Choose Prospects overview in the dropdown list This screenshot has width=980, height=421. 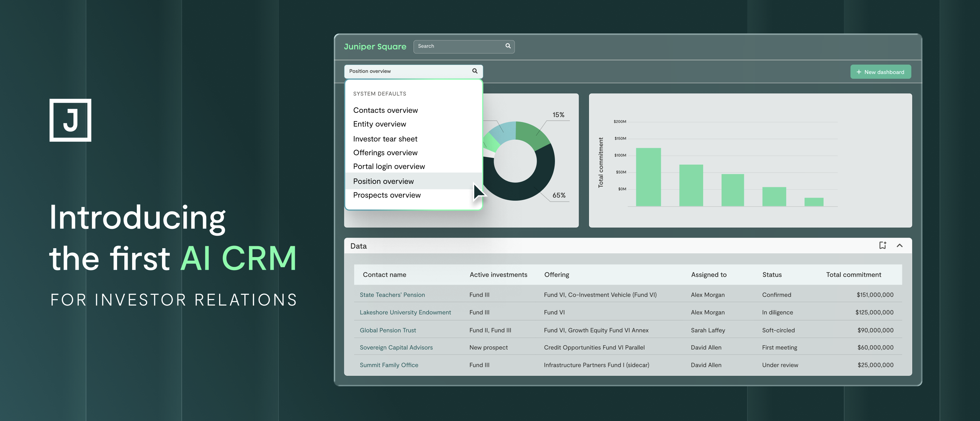386,195
